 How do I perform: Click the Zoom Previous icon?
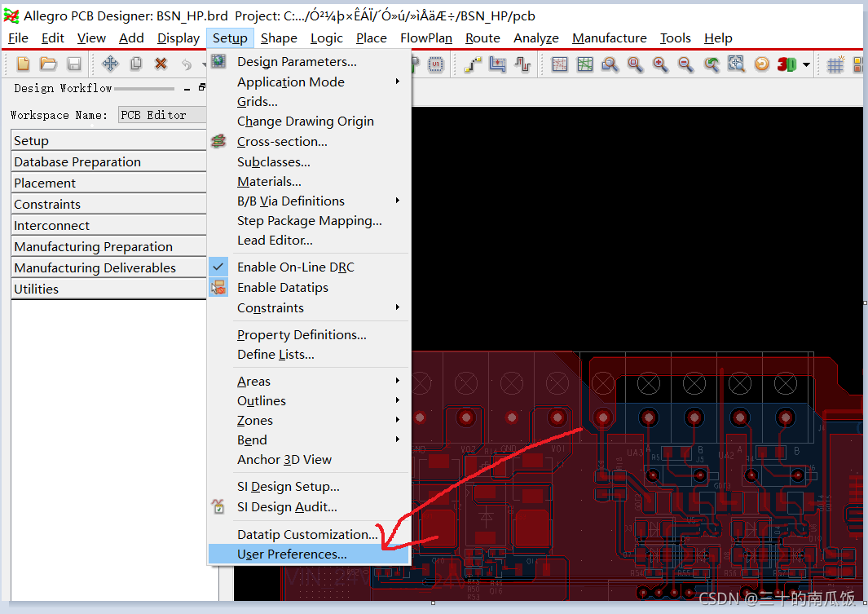pyautogui.click(x=712, y=64)
